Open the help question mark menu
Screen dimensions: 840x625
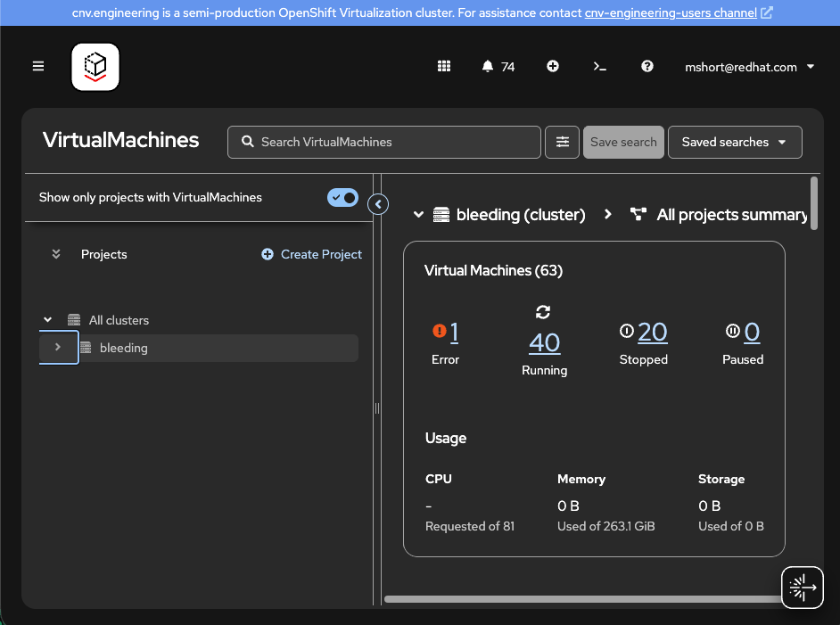[x=647, y=67]
